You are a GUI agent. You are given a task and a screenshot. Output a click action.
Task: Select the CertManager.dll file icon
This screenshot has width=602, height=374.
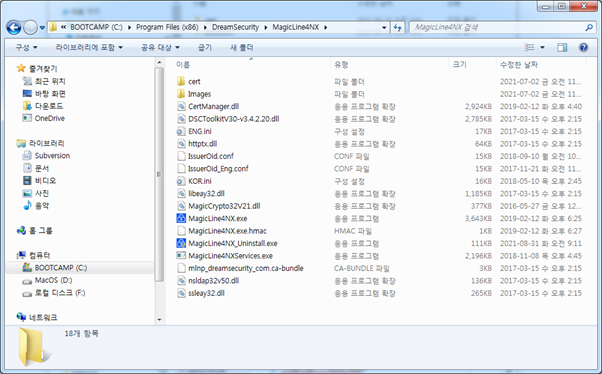point(181,106)
